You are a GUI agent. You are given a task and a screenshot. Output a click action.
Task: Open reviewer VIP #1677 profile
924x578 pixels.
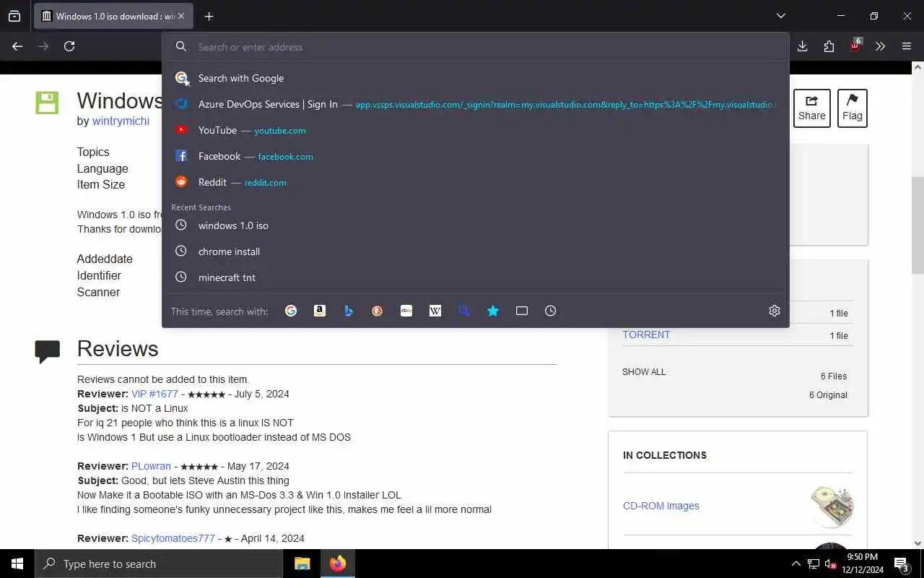coord(154,394)
